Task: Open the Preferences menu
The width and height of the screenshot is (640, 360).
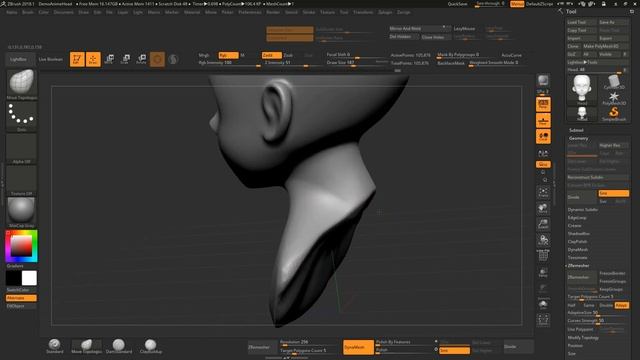Action: pyautogui.click(x=250, y=12)
